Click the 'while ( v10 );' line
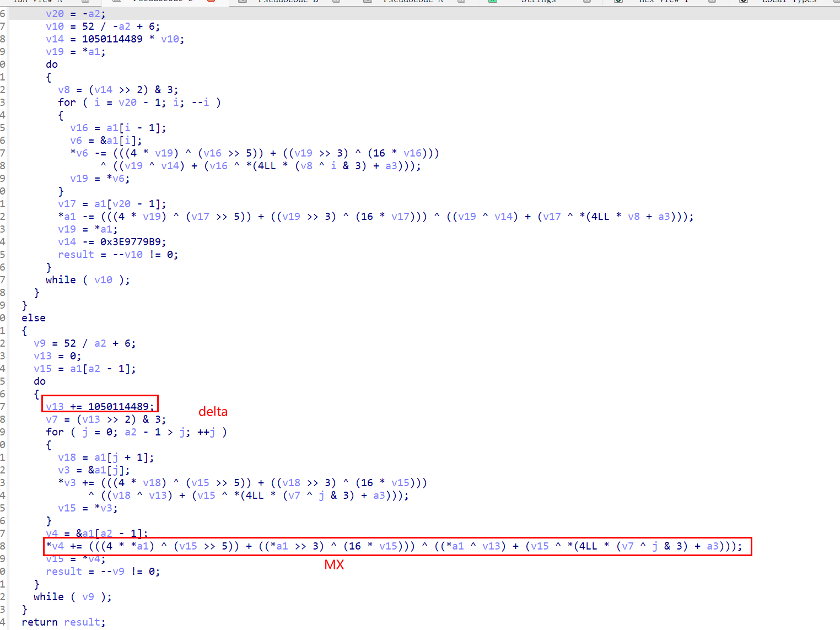 tap(88, 280)
